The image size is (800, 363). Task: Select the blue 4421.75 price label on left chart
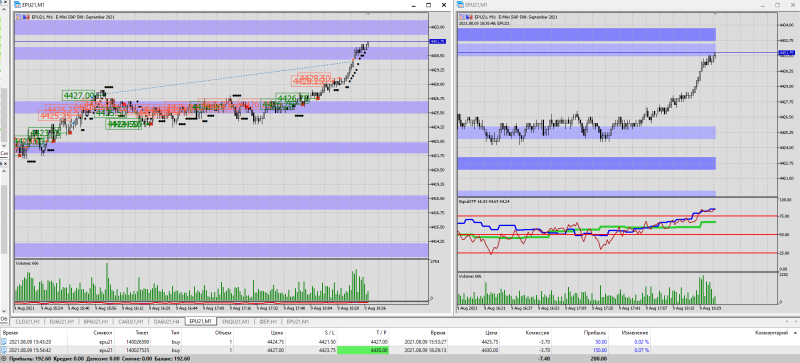coord(438,41)
